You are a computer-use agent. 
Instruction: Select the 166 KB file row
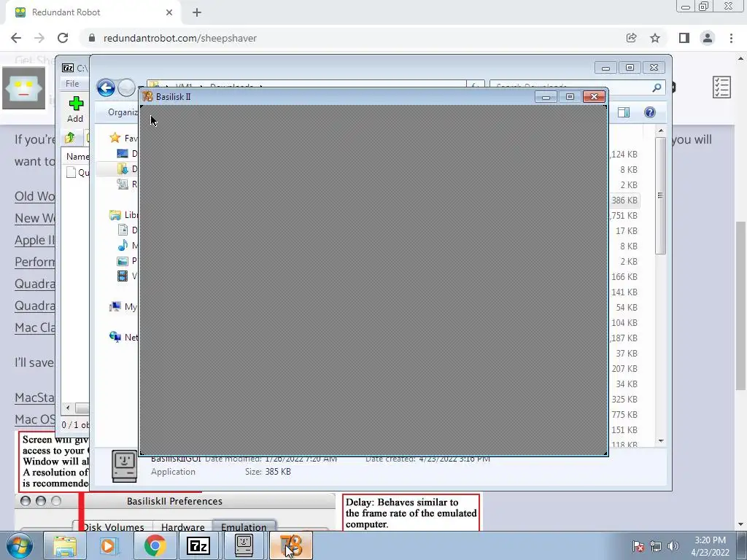(624, 277)
